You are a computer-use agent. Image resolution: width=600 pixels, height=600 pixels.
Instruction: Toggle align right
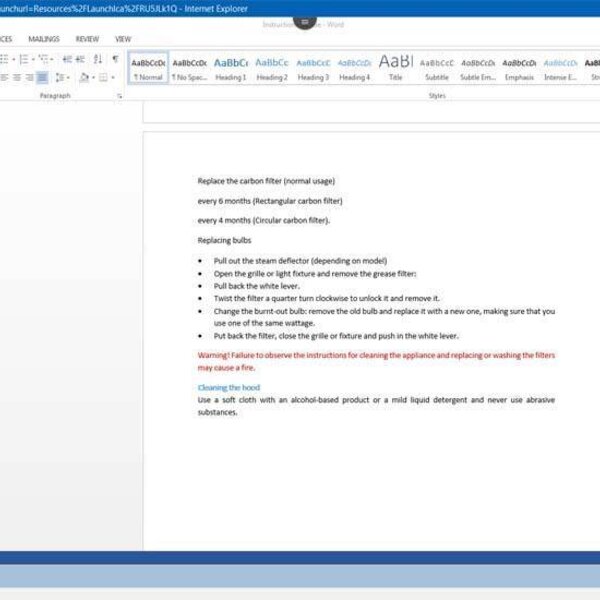click(29, 78)
